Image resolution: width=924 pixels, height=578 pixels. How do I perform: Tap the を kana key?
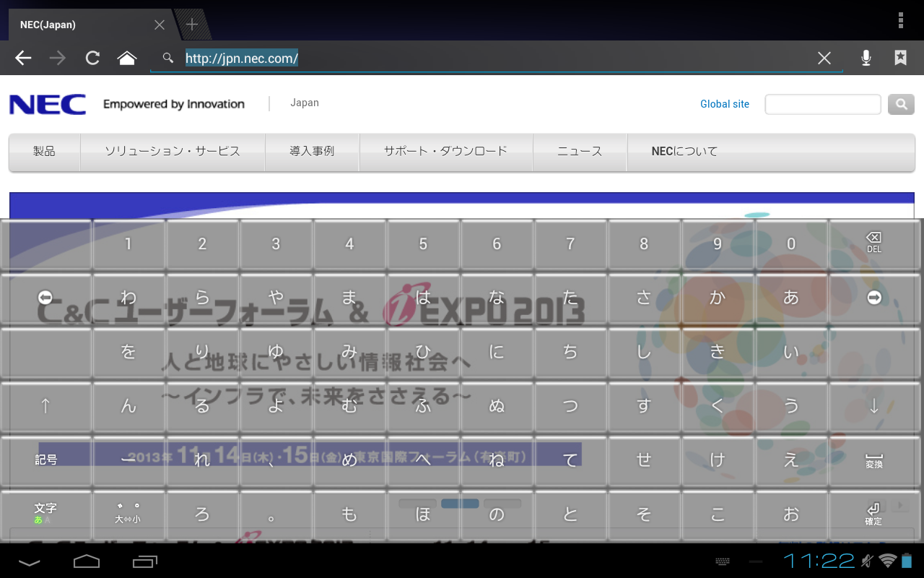point(128,352)
